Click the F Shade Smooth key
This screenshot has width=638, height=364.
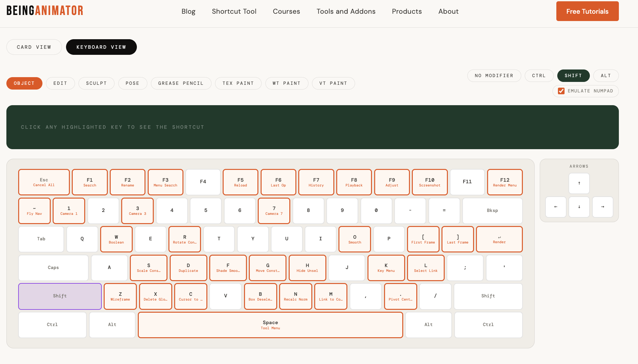(x=228, y=268)
